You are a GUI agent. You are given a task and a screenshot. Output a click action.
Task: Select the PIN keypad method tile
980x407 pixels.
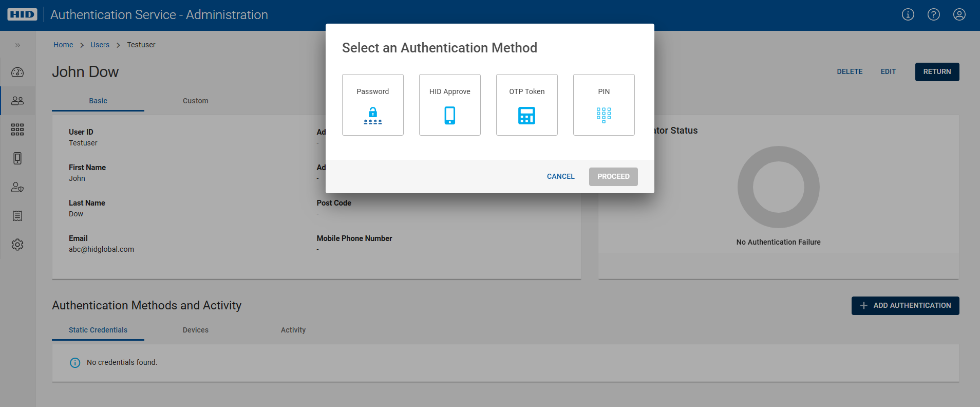click(x=604, y=105)
